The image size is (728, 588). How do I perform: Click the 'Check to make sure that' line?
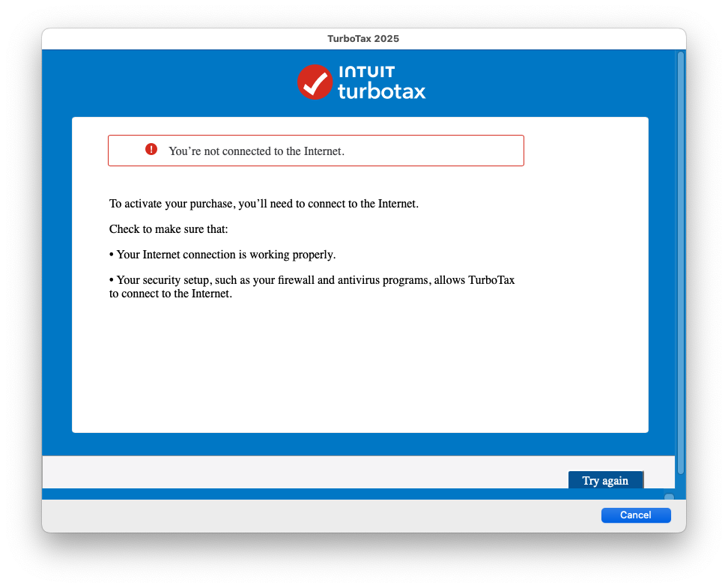click(169, 229)
